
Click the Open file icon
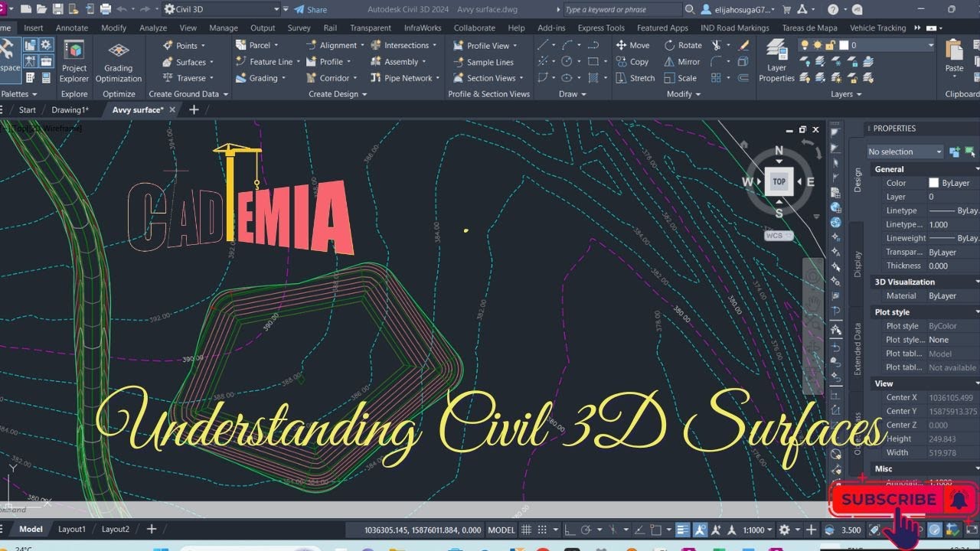pyautogui.click(x=41, y=9)
